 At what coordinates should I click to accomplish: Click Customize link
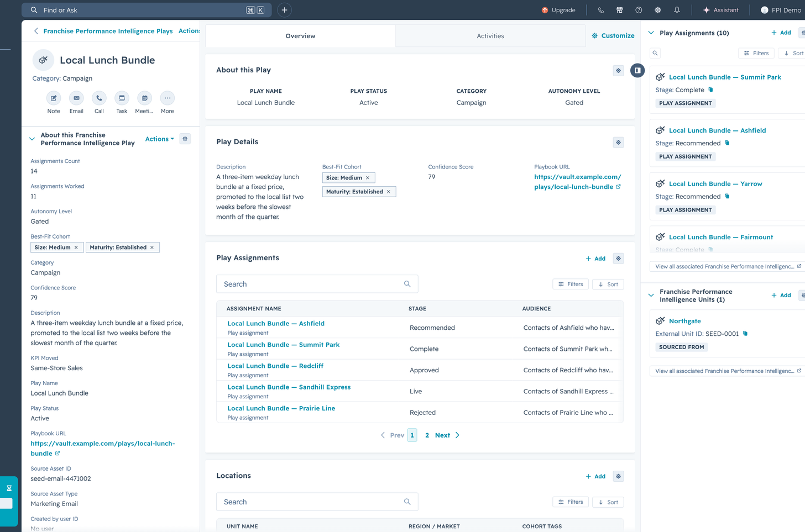pyautogui.click(x=613, y=36)
